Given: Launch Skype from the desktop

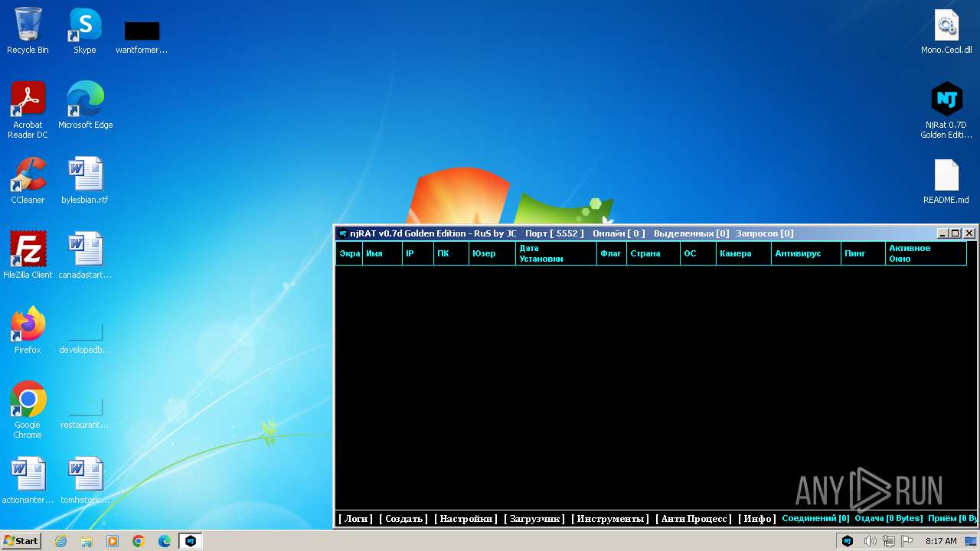Looking at the screenshot, I should point(84,31).
